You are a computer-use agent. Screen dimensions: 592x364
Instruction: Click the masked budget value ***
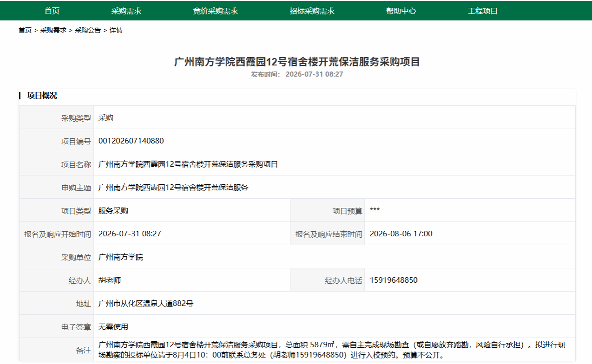375,210
